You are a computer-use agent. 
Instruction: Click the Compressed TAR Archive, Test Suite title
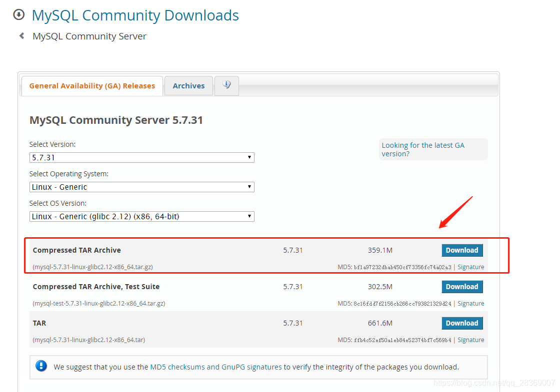click(96, 287)
